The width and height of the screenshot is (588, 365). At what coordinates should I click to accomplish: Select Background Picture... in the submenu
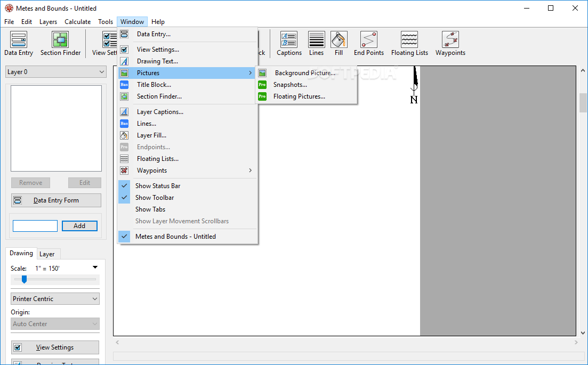click(x=307, y=73)
